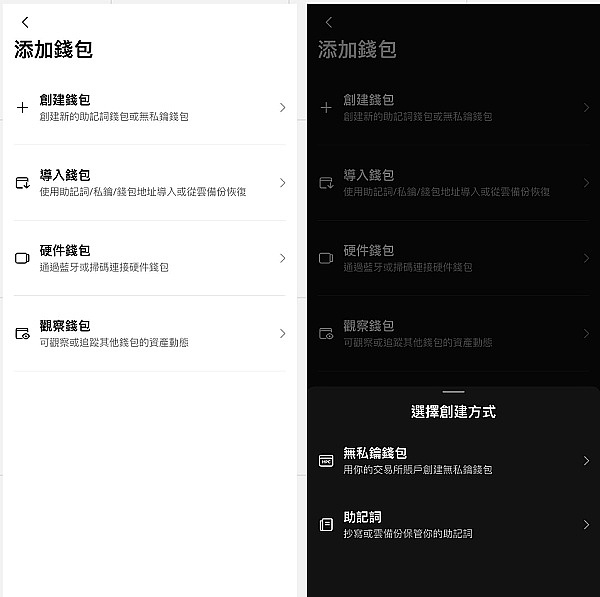Click the 無私鑰錢包 MPC card icon
The height and width of the screenshot is (597, 600).
[326, 461]
